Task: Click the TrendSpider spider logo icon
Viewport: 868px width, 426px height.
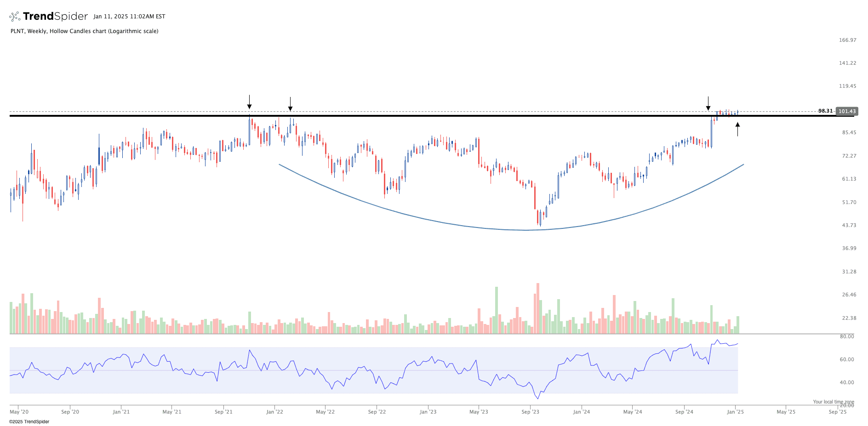Action: [15, 17]
